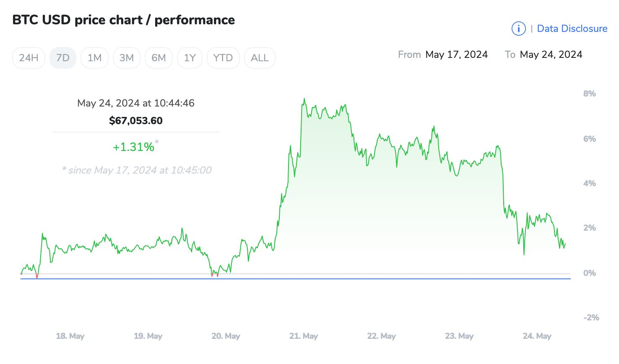The image size is (619, 364).
Task: Click the 8% y-axis label
Action: (589, 94)
